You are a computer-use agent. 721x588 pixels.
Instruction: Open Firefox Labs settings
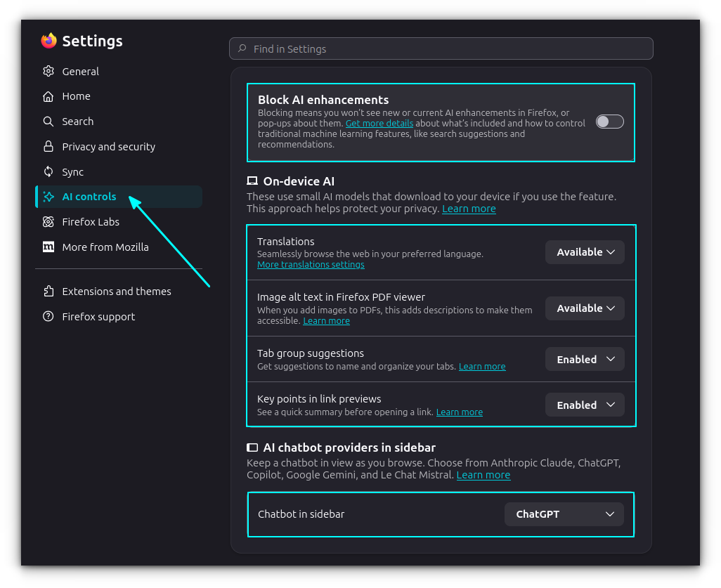[119, 222]
